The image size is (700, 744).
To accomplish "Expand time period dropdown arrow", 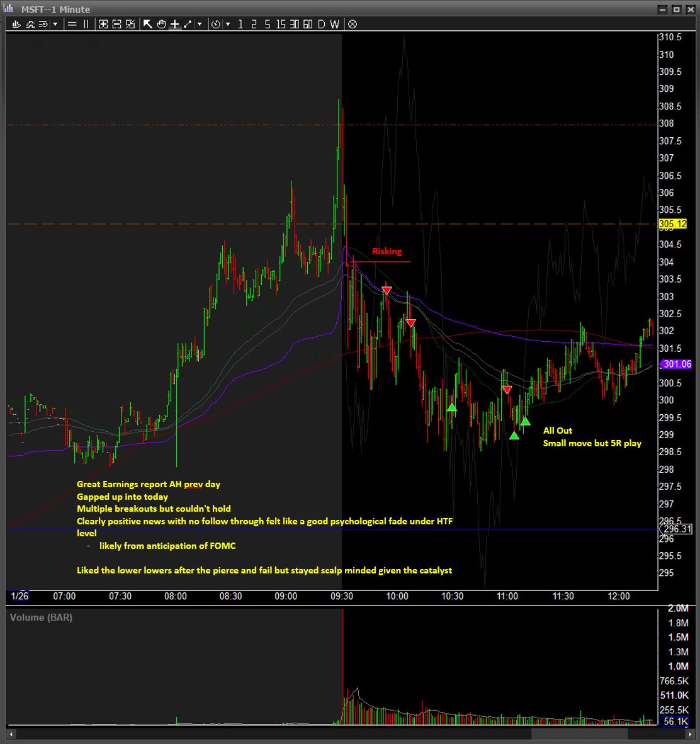I will pyautogui.click(x=228, y=24).
